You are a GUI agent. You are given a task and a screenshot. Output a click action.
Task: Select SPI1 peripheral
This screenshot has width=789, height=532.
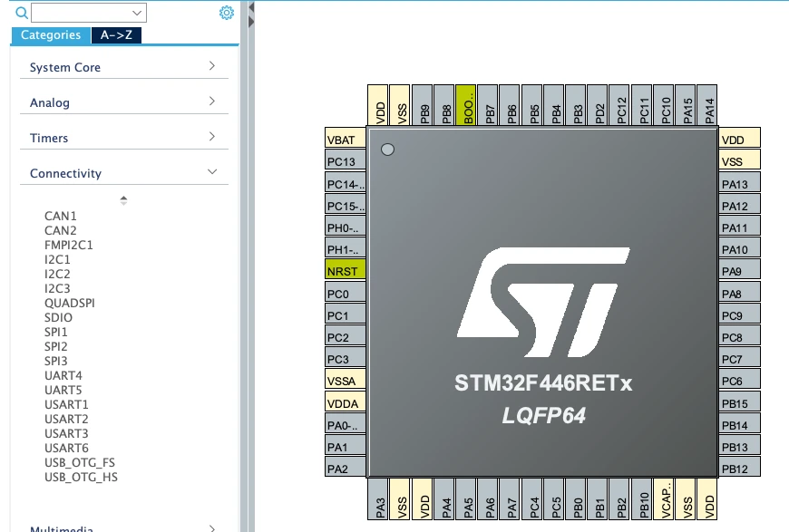tap(56, 332)
